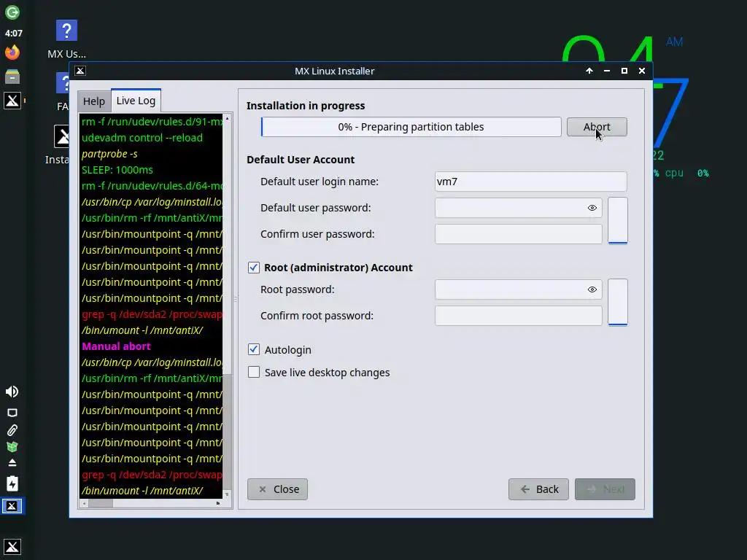
Task: Disable the Autologin checkbox
Action: coord(253,349)
